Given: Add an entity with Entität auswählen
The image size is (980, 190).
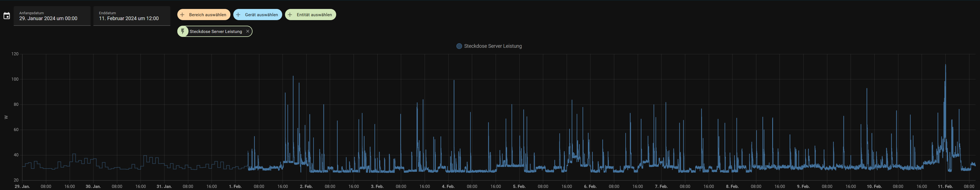Looking at the screenshot, I should point(310,15).
